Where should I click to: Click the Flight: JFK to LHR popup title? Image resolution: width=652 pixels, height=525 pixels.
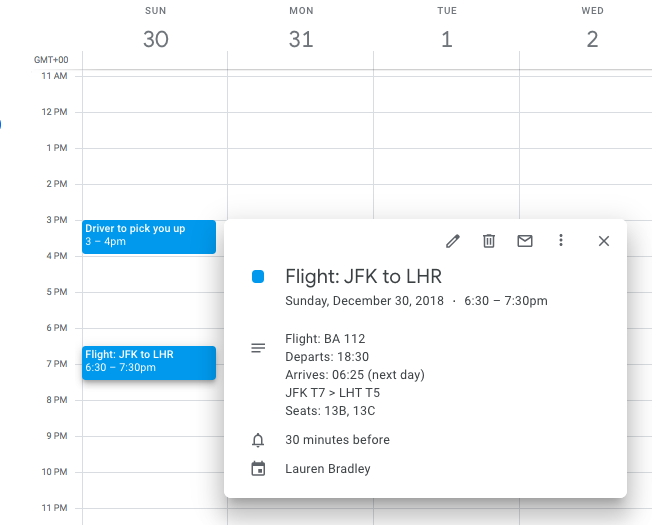(x=363, y=276)
